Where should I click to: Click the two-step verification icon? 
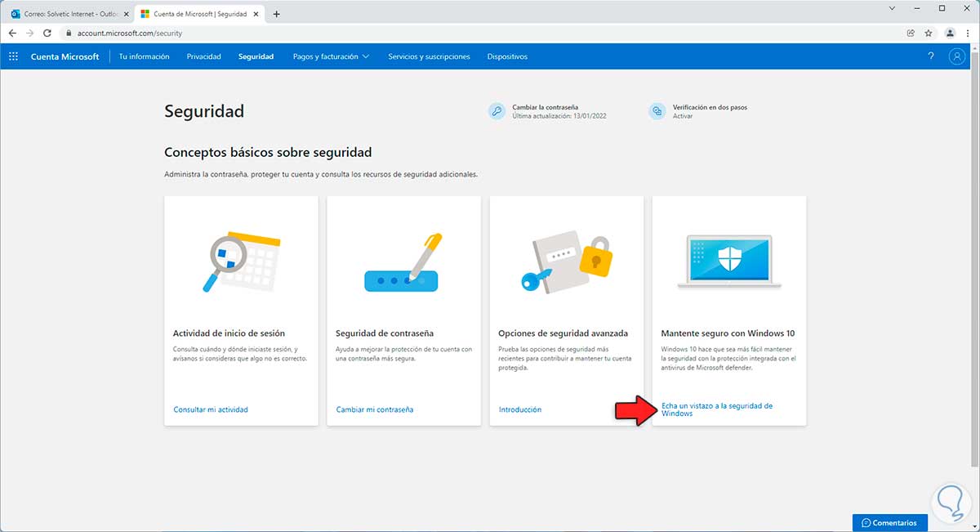point(657,111)
